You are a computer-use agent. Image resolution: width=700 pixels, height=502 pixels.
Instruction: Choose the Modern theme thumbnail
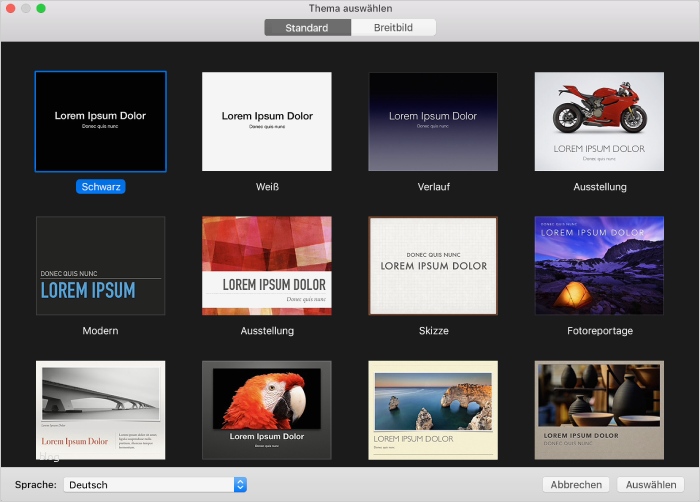pos(100,266)
